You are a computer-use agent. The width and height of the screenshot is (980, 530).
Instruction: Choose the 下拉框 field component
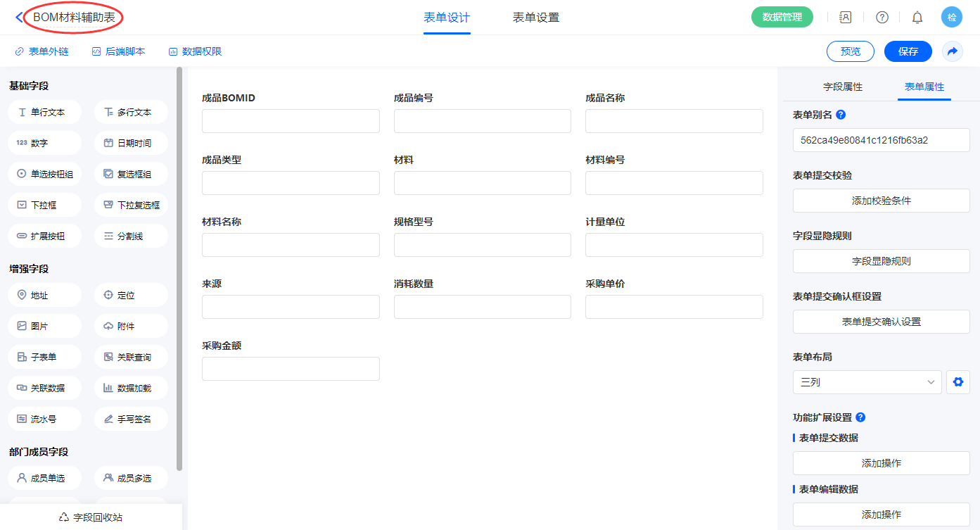(45, 205)
